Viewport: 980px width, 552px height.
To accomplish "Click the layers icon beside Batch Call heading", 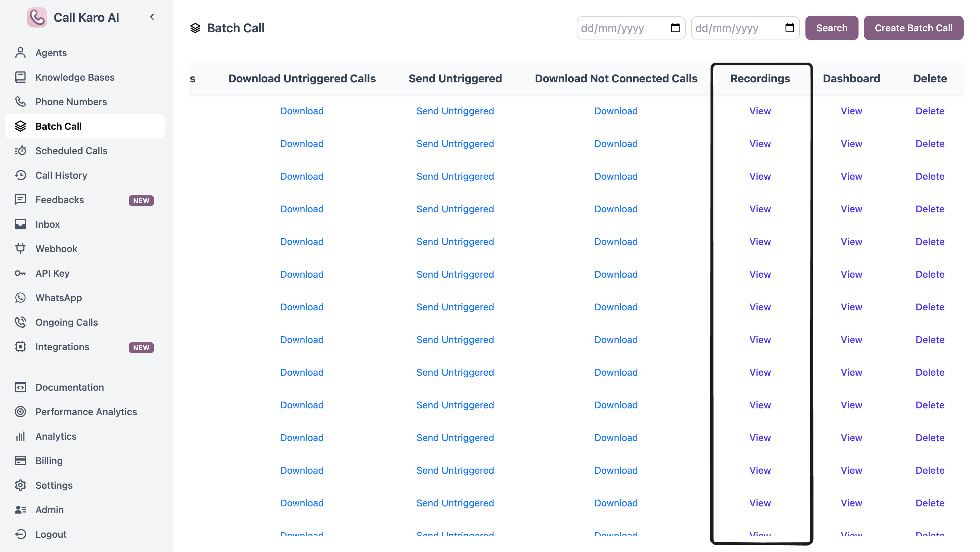I will 195,28.
